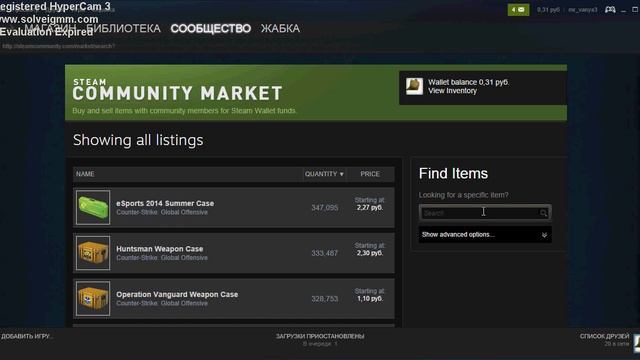Click the 2,27 руб. starting price
Image resolution: width=640 pixels, height=360 pixels.
(x=369, y=208)
